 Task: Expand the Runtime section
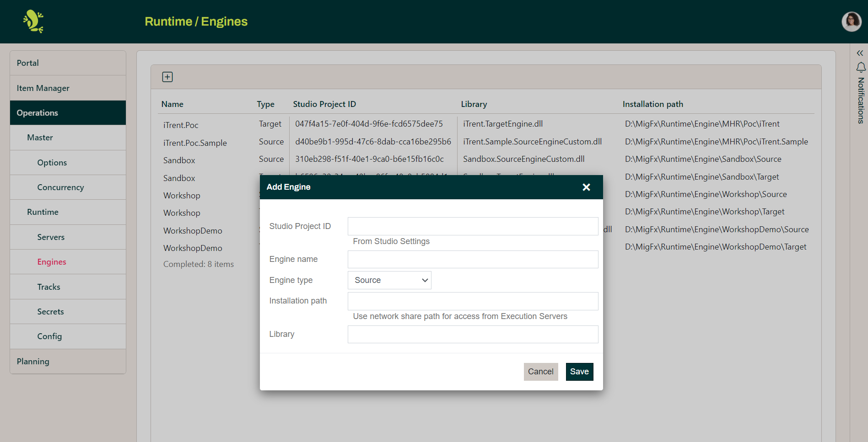[x=43, y=212]
